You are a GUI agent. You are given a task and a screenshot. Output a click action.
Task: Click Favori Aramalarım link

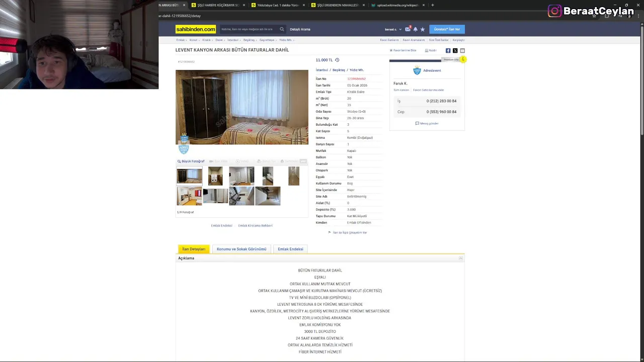414,40
